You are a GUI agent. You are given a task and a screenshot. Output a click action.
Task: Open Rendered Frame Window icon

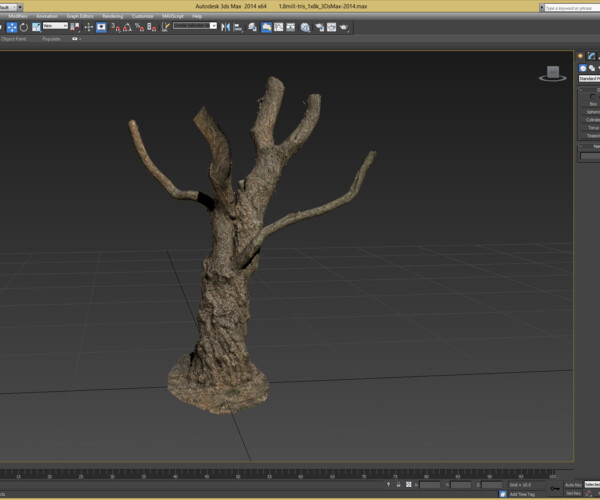coord(331,27)
